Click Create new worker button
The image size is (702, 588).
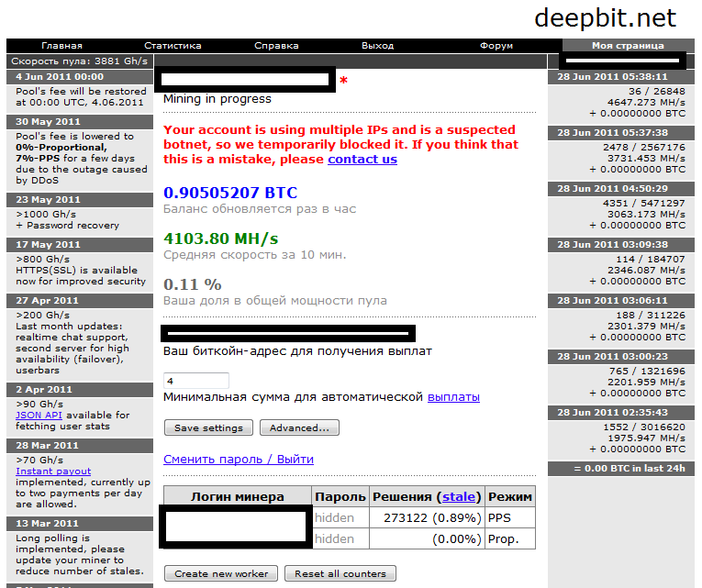pyautogui.click(x=221, y=573)
